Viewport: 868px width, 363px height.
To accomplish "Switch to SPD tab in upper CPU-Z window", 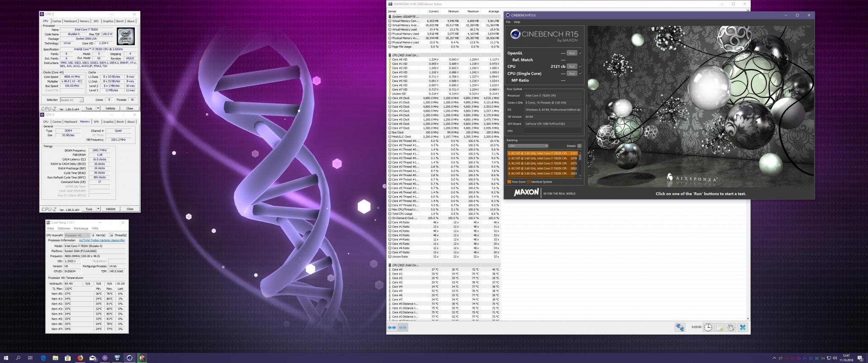I will (96, 21).
